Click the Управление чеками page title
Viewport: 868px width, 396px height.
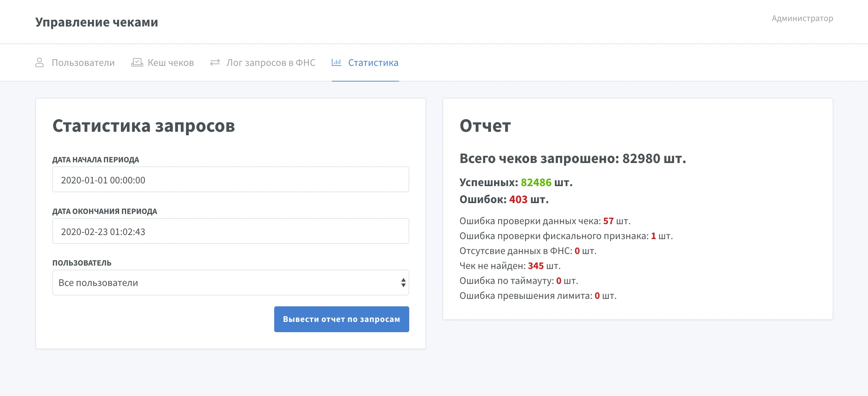(97, 22)
